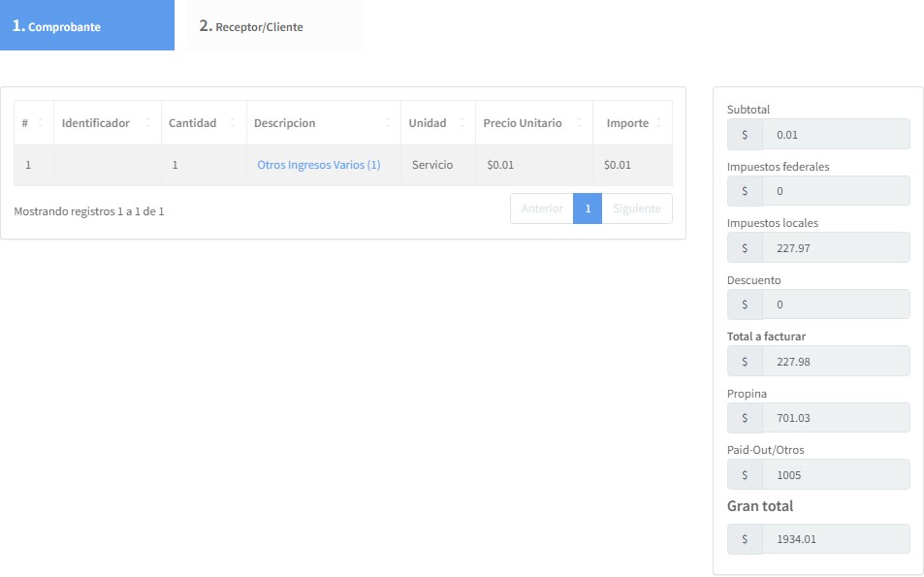Open the Receptor/Cliente tab

(x=274, y=25)
